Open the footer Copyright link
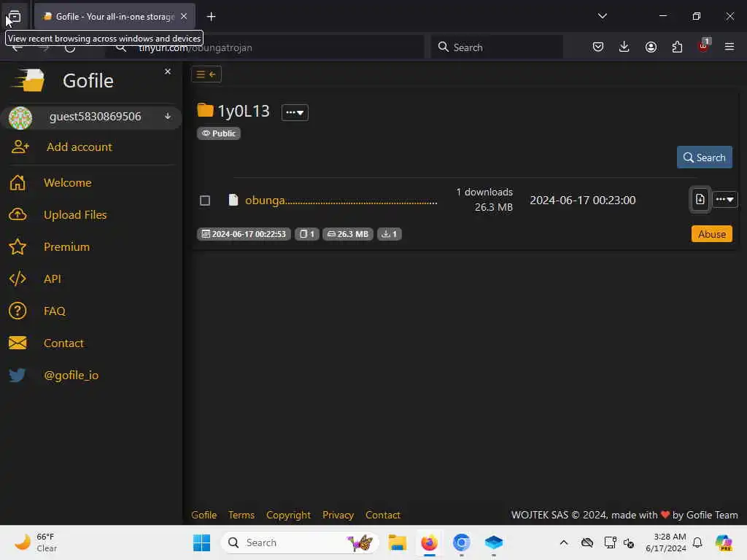The height and width of the screenshot is (560, 747). (288, 516)
